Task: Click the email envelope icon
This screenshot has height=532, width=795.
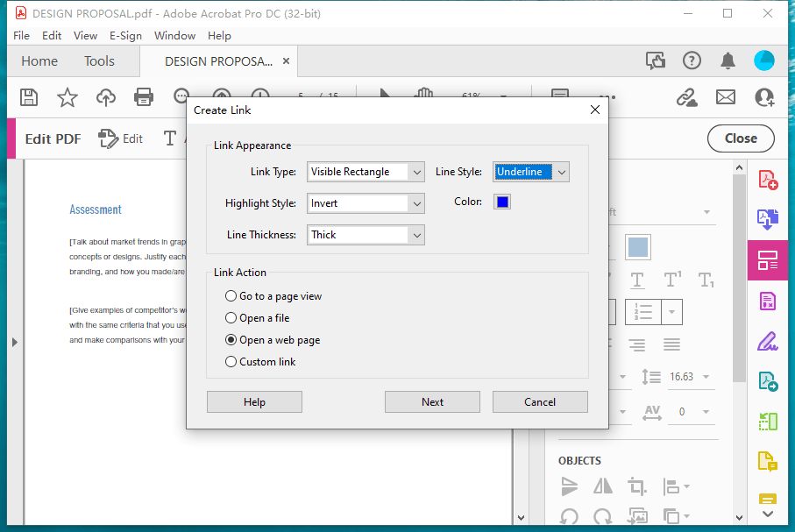Action: [x=726, y=97]
